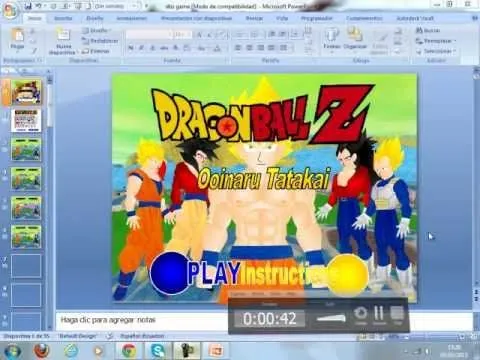Toggle Bold formatting
Image resolution: width=480 pixels, height=360 pixels.
coord(131,48)
